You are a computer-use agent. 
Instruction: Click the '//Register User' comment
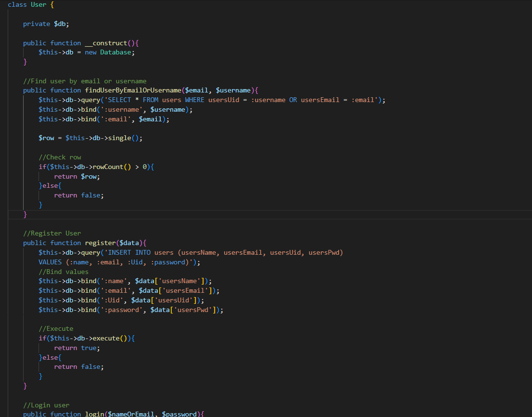pyautogui.click(x=52, y=233)
